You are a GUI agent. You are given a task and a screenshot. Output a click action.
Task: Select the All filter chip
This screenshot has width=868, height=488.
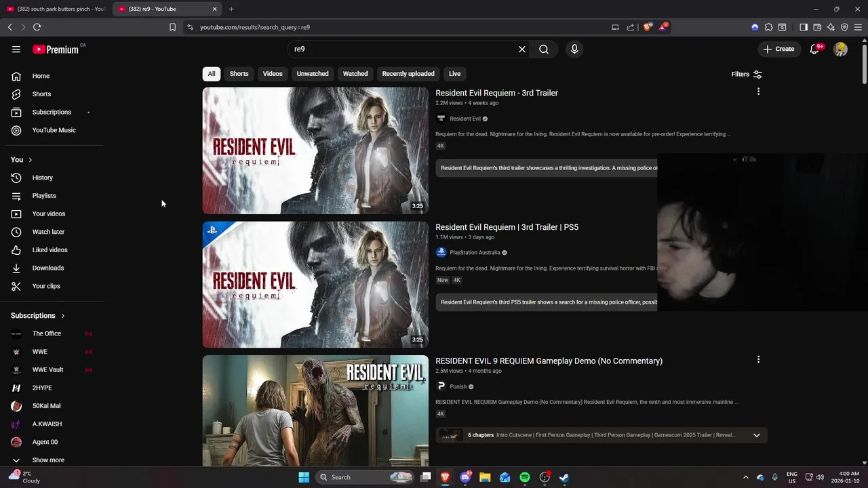(x=212, y=74)
